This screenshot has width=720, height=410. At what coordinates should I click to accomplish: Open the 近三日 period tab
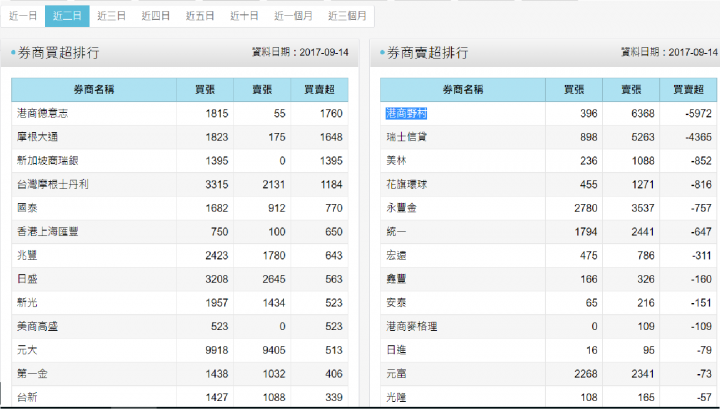pyautogui.click(x=112, y=16)
